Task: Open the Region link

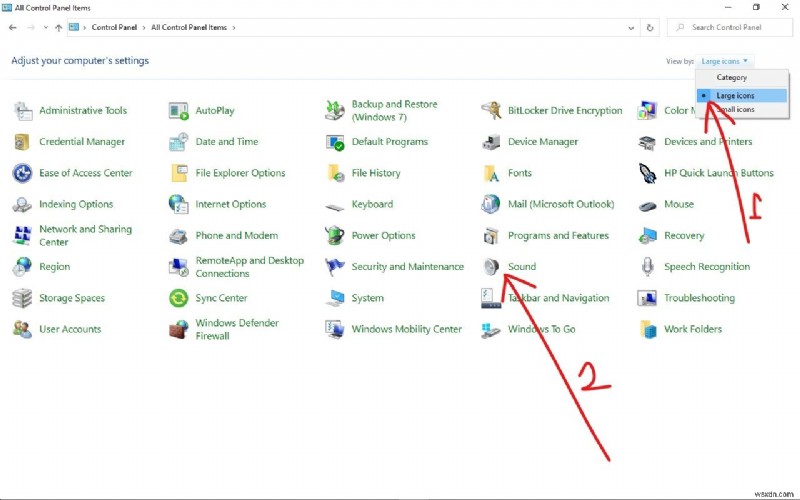Action: pos(55,267)
